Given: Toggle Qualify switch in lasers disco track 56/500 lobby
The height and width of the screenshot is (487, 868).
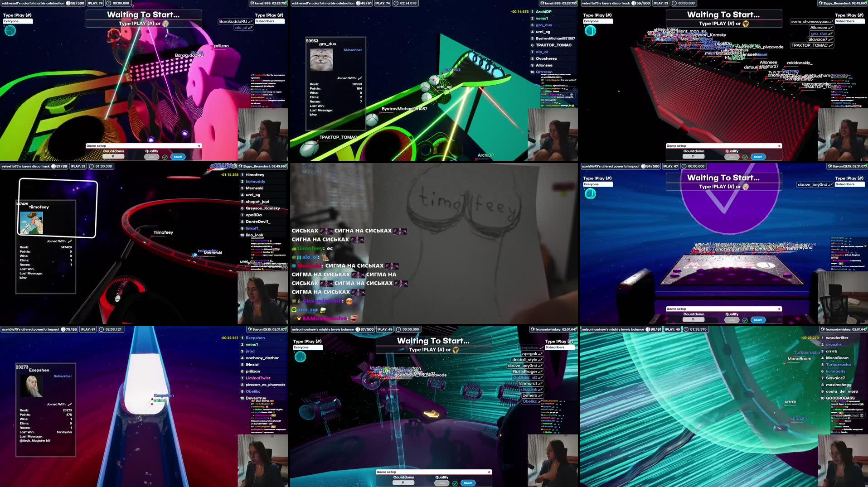Looking at the screenshot, I should [732, 157].
